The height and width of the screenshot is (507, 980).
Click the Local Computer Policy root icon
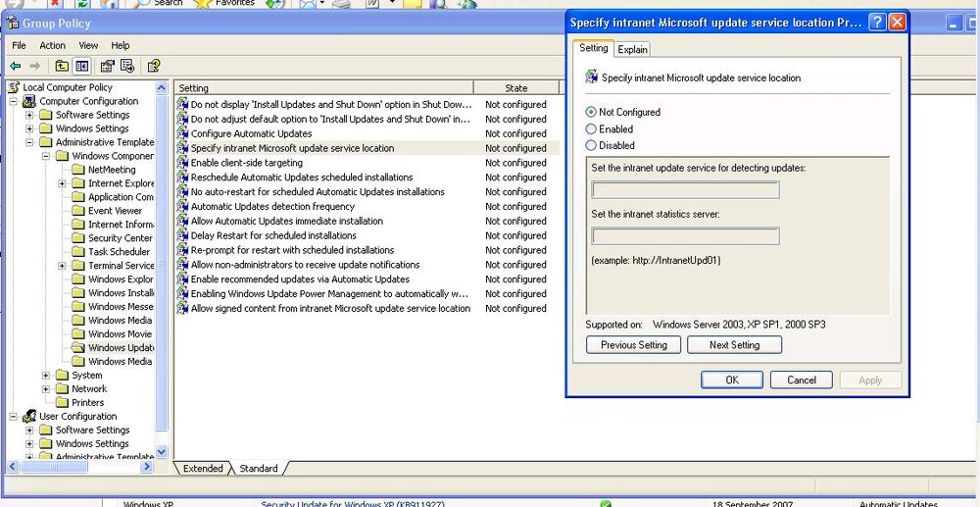[x=14, y=87]
